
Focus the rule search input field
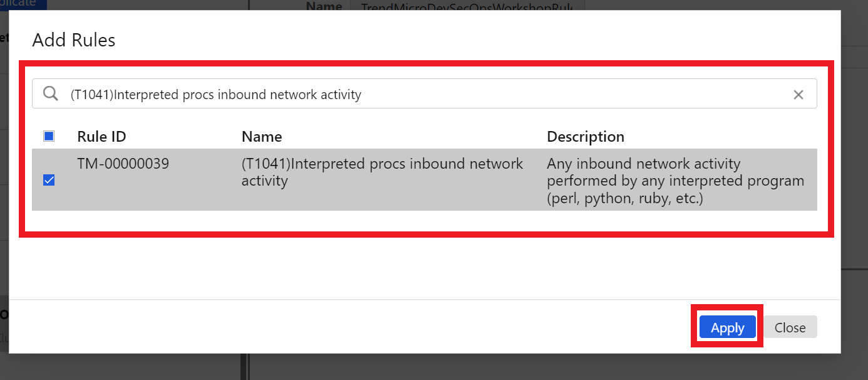point(425,93)
